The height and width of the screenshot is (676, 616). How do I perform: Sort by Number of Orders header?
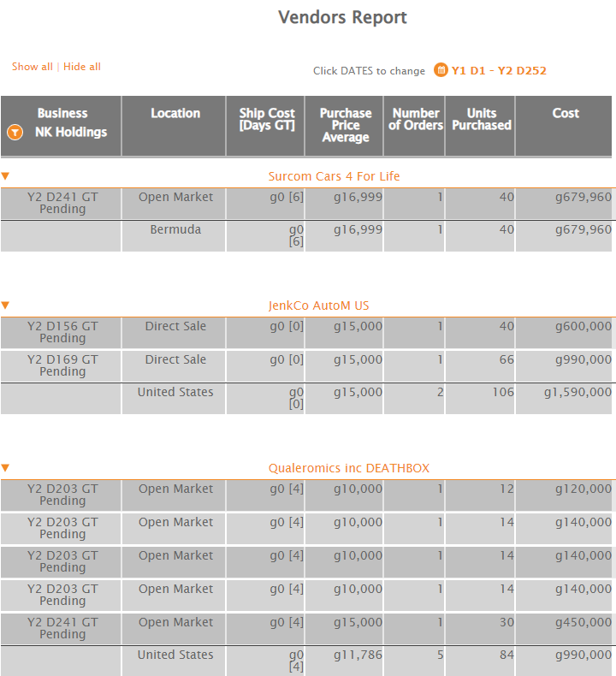(416, 119)
